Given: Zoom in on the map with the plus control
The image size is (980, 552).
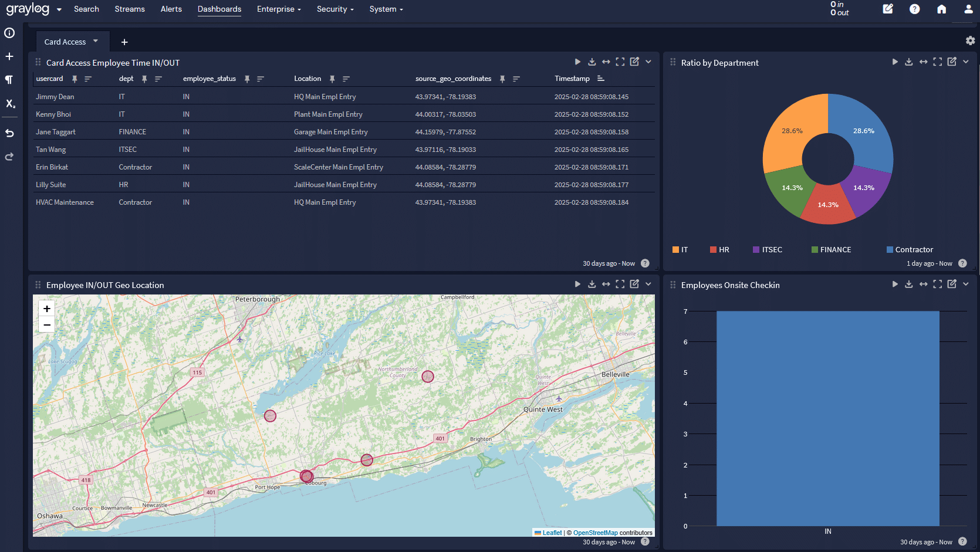Looking at the screenshot, I should pyautogui.click(x=46, y=308).
